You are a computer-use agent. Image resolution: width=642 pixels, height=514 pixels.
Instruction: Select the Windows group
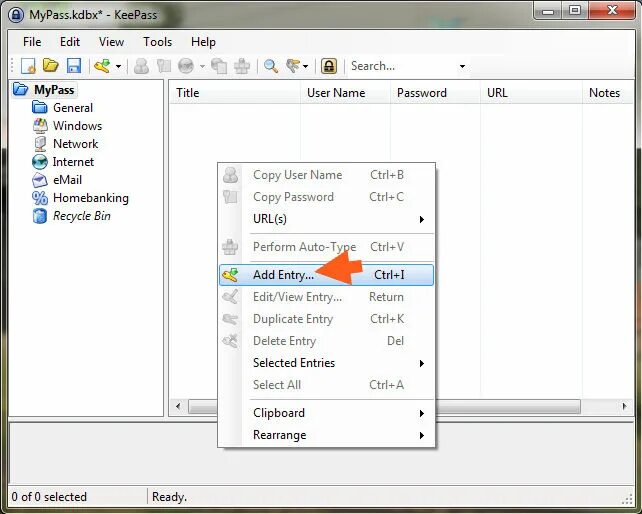coord(77,126)
